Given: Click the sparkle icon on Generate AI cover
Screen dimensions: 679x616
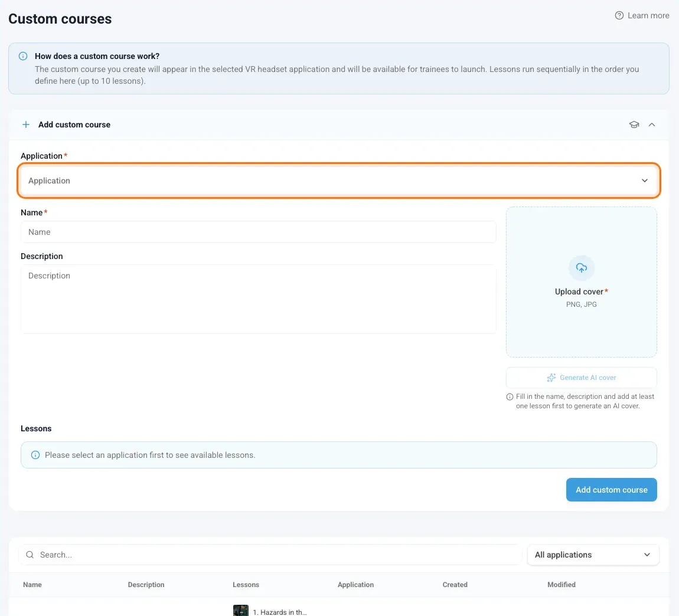Looking at the screenshot, I should coord(551,378).
